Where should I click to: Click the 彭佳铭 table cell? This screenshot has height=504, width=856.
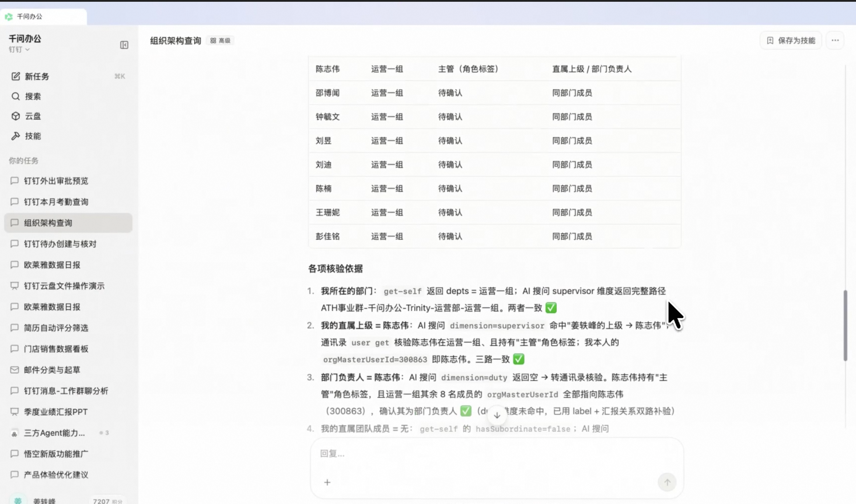tap(327, 236)
